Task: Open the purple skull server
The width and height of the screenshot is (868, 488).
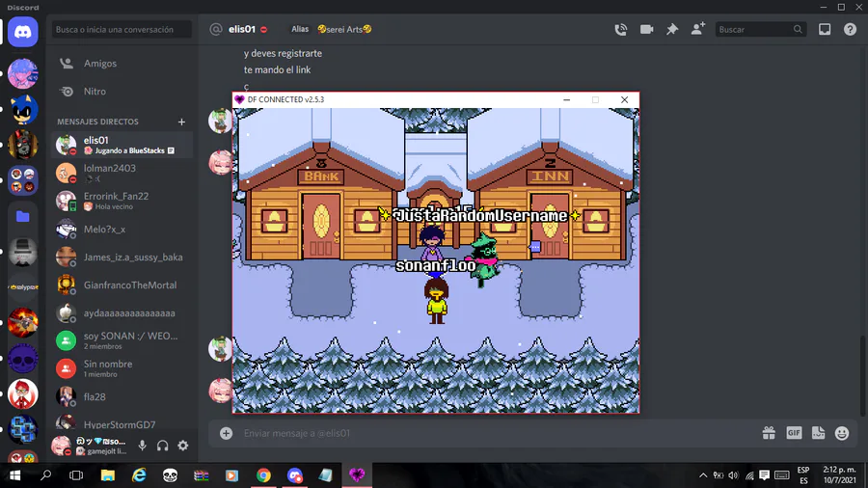Action: coord(23,359)
